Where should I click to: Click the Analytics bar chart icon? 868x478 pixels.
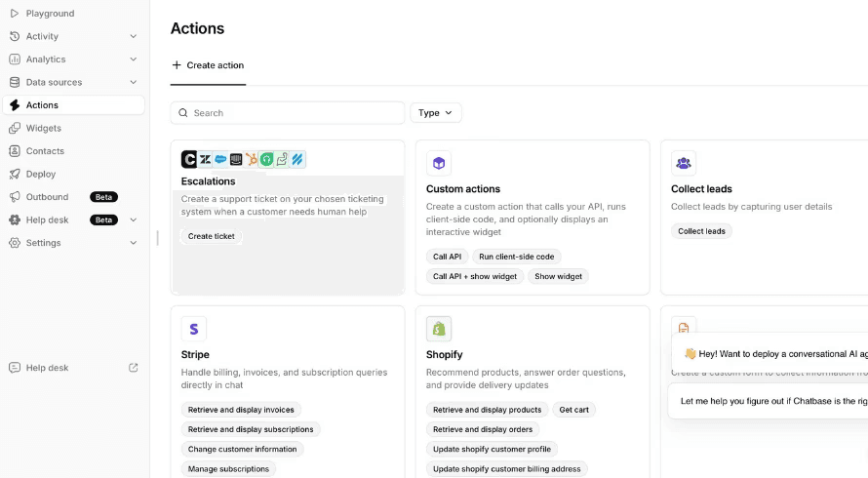(15, 60)
